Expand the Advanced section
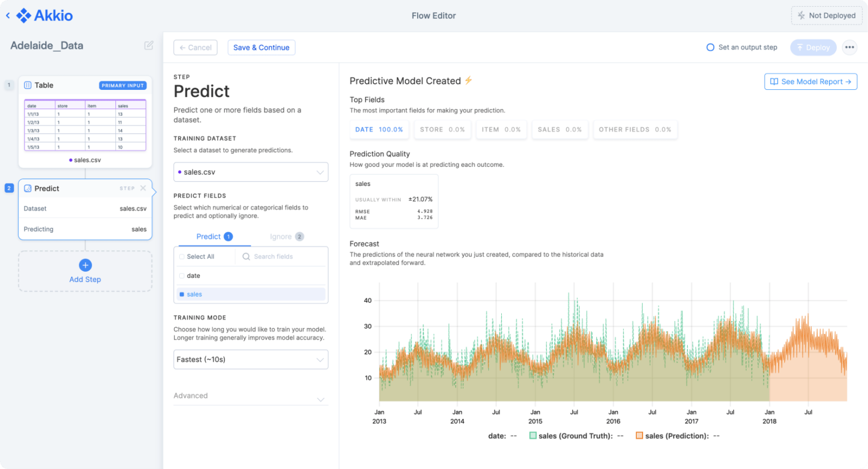This screenshot has height=469, width=868. [x=250, y=396]
